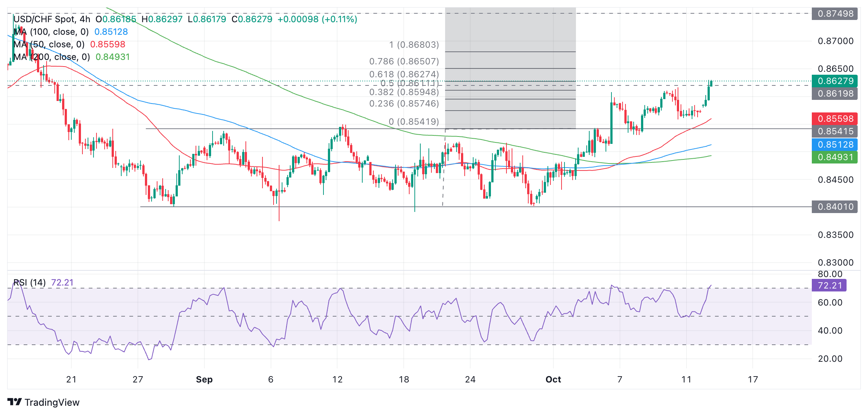Click the green 0.86279 current price tag
This screenshot has width=868, height=415.
[835, 81]
